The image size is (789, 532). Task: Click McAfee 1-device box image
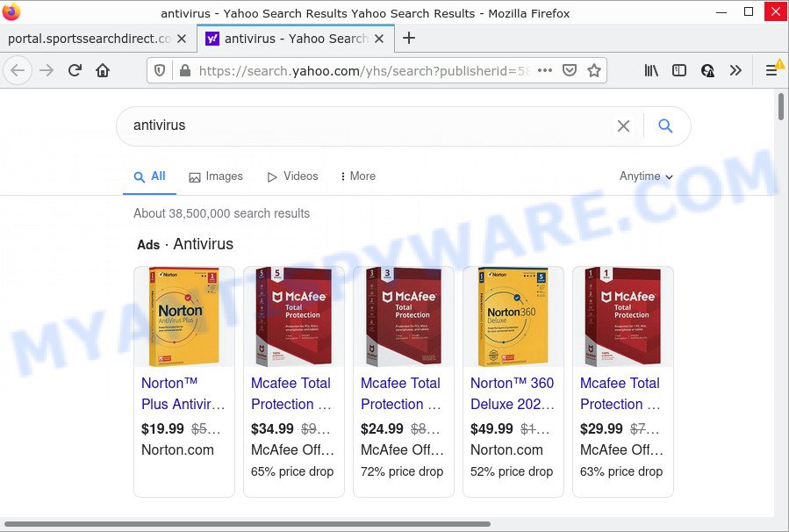coord(623,317)
